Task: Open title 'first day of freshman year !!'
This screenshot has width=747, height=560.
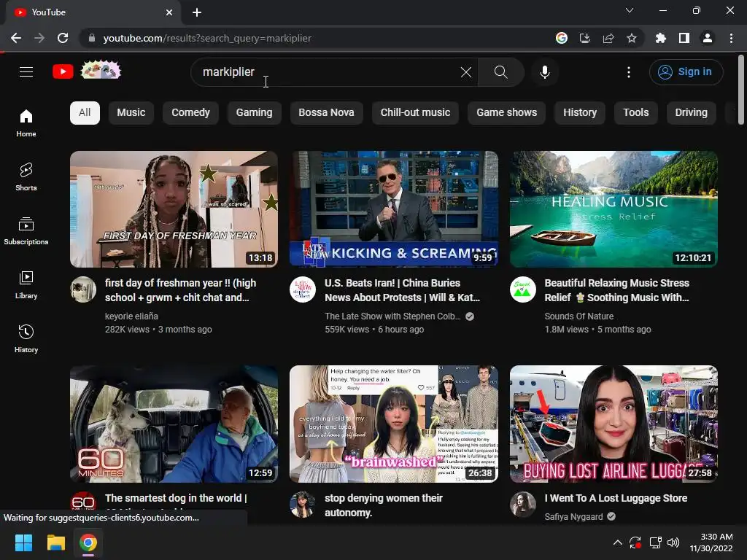Action: (181, 290)
